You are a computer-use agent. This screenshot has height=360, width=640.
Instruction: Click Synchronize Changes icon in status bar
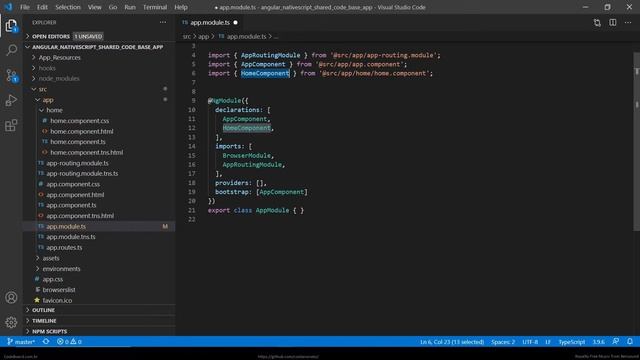pyautogui.click(x=46, y=342)
